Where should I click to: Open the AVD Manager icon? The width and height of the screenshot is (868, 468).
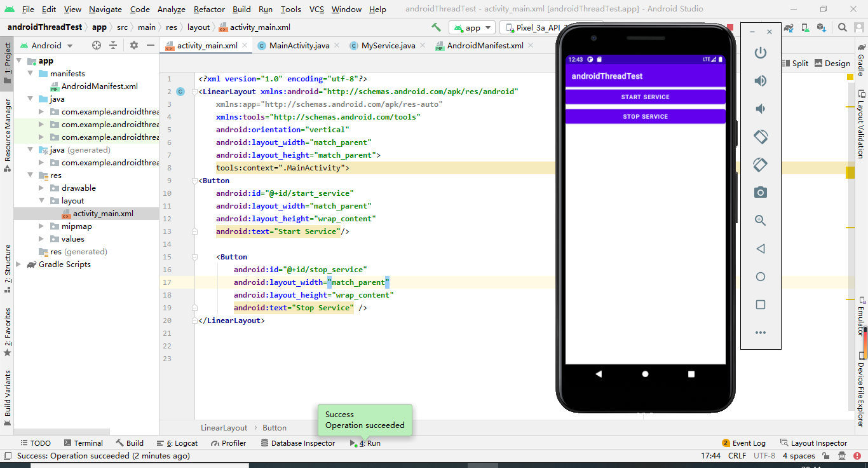click(x=805, y=27)
